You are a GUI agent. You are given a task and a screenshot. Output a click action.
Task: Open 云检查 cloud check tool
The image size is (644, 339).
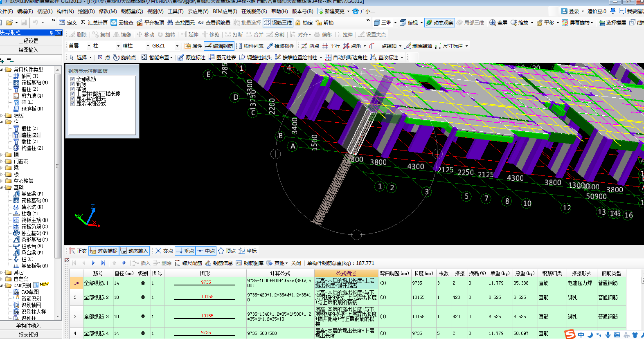[x=122, y=23]
